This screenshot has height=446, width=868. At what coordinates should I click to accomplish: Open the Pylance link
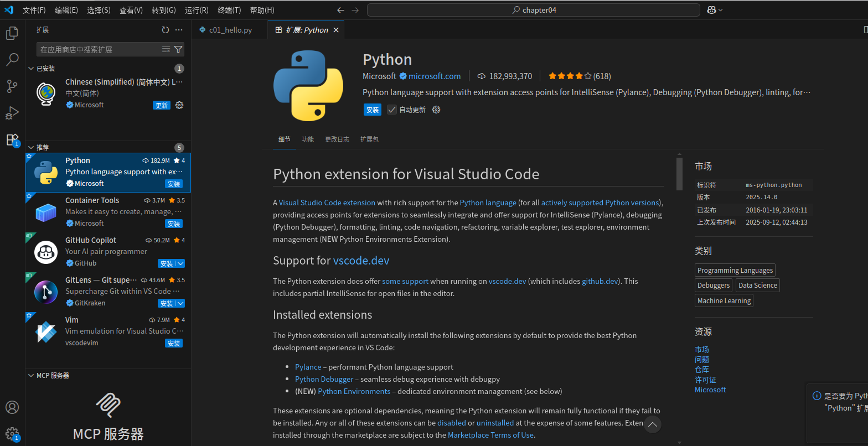pyautogui.click(x=308, y=367)
